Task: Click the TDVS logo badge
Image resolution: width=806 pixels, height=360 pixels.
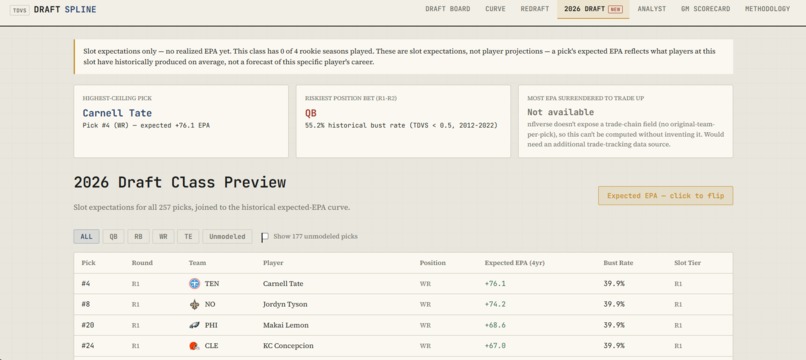Action: point(20,10)
